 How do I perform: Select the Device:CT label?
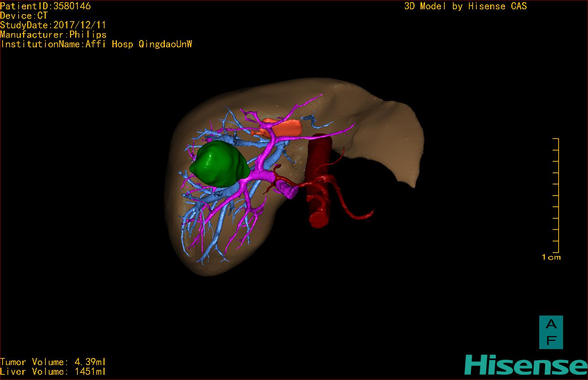coord(24,16)
